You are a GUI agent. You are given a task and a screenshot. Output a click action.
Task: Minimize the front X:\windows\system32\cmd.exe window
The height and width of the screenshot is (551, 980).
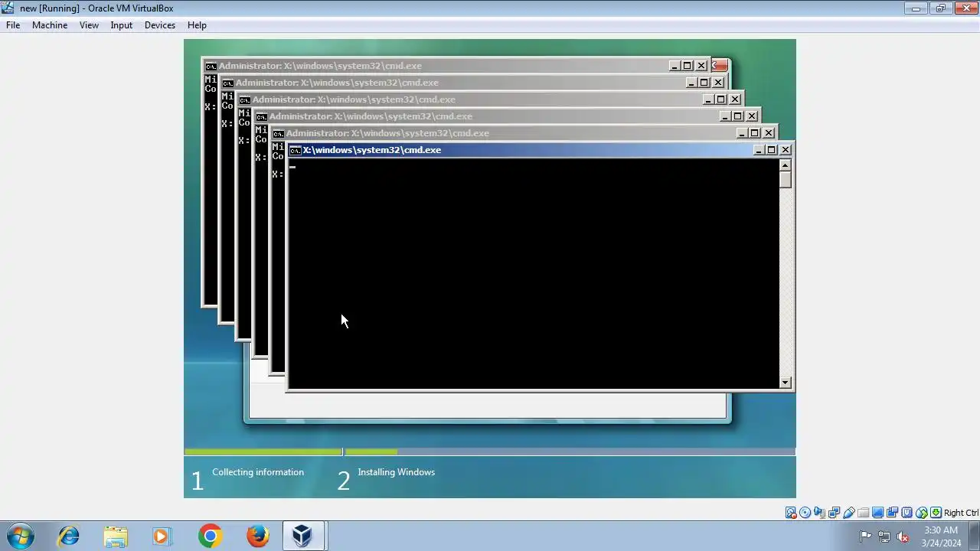click(x=758, y=150)
